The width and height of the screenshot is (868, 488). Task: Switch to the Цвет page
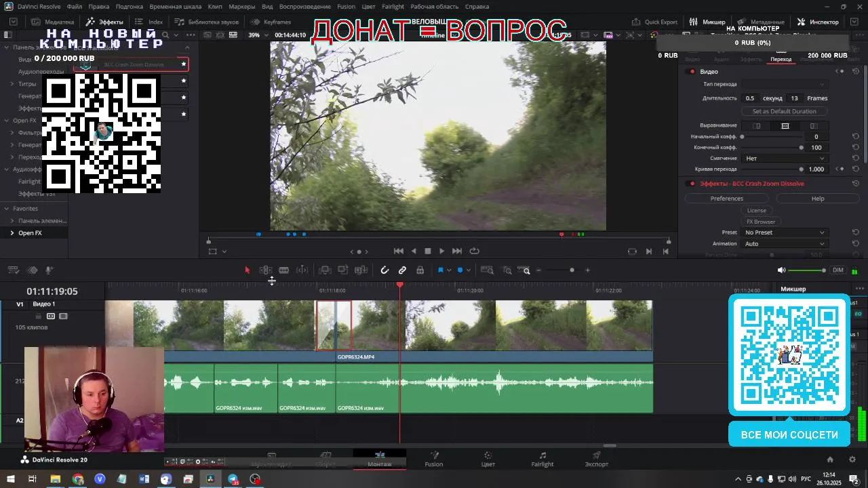488,460
